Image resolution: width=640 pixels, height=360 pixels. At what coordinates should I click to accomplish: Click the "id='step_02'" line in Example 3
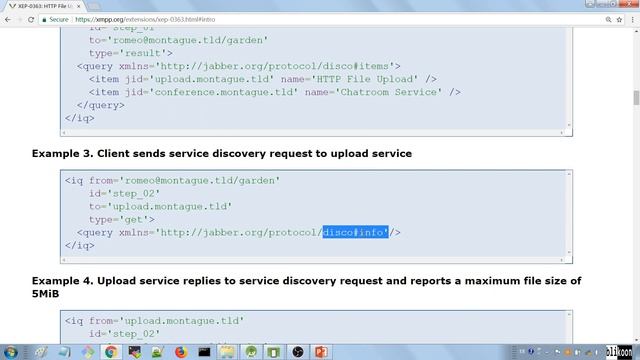(x=124, y=193)
